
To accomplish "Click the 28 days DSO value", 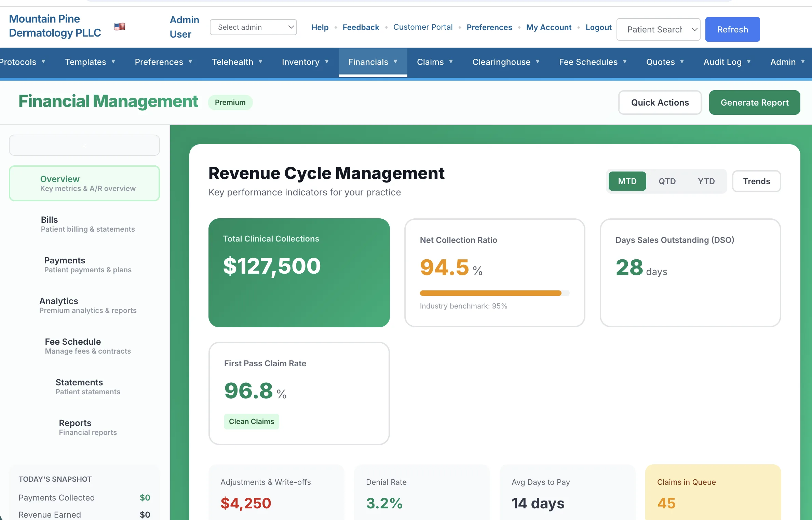I will coord(641,268).
